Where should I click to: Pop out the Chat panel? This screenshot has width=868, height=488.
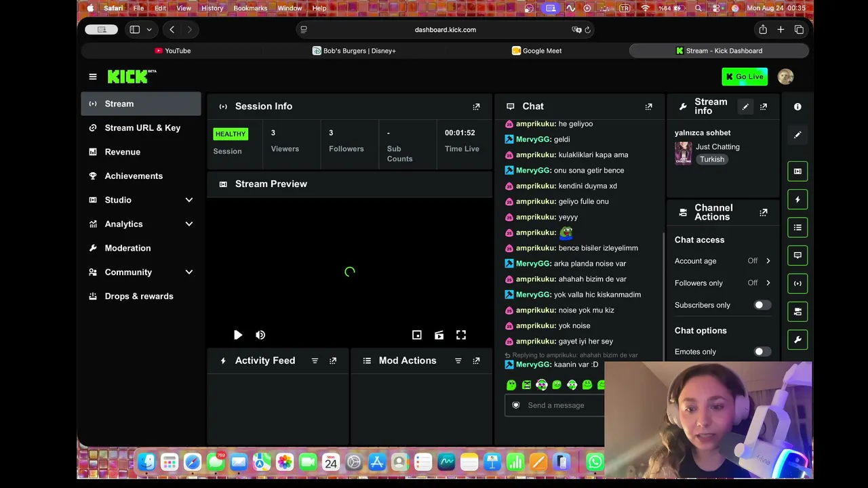click(649, 106)
